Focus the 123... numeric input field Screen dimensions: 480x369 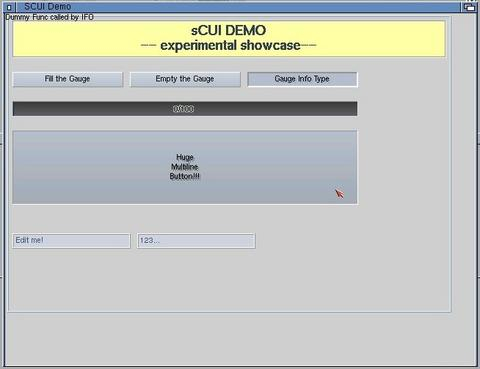196,241
